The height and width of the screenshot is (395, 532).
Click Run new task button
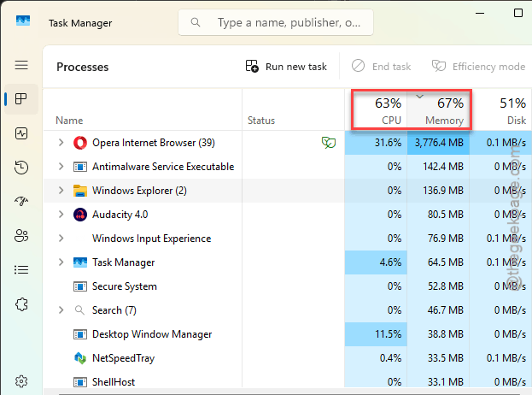[x=286, y=66]
